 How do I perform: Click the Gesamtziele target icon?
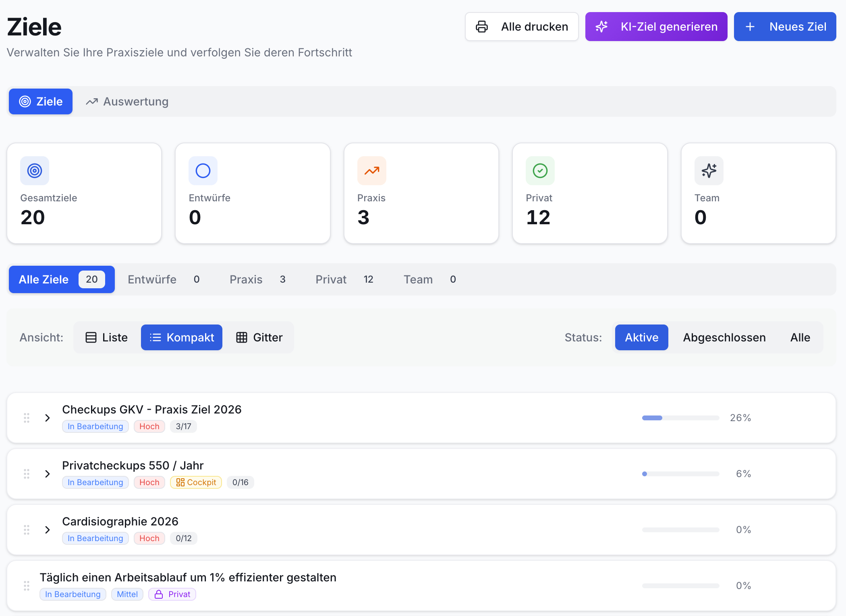tap(35, 171)
